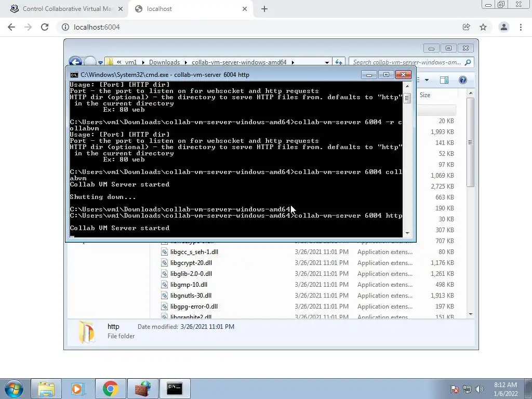
Task: Select libglib-2.0-0.dll file
Action: click(191, 274)
